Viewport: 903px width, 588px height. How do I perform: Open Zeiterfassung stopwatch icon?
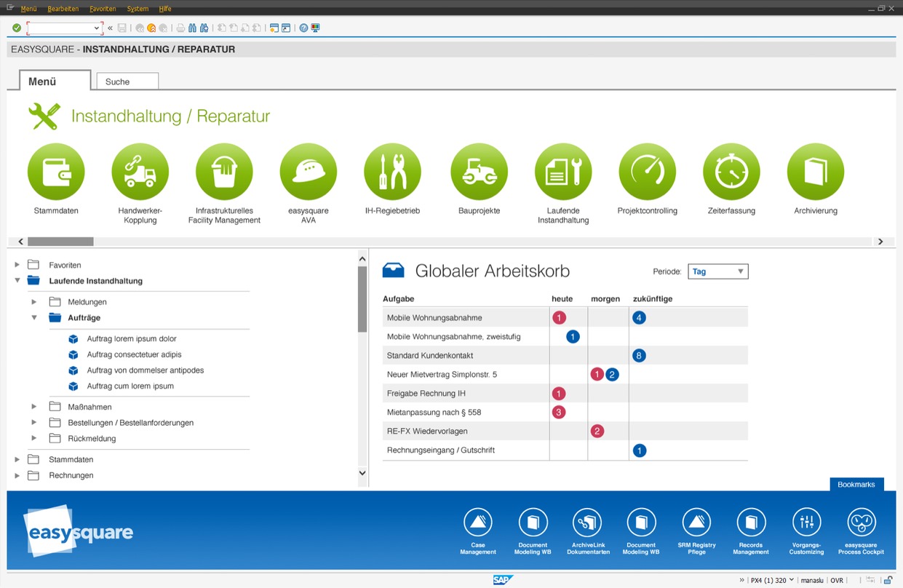pos(731,172)
